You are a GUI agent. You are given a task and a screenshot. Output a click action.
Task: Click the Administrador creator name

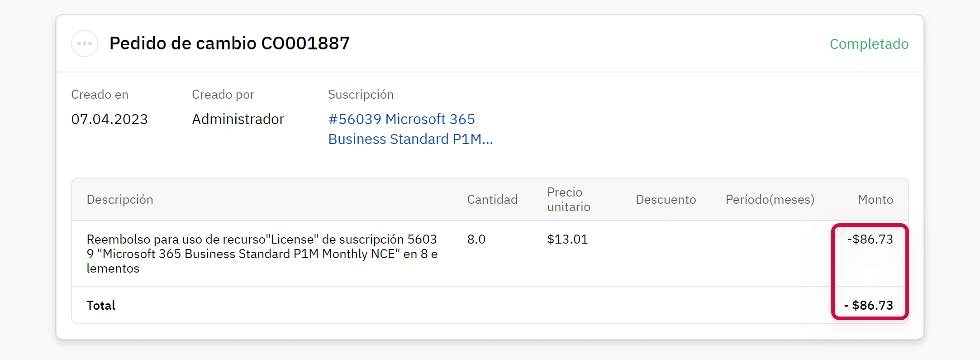tap(238, 119)
